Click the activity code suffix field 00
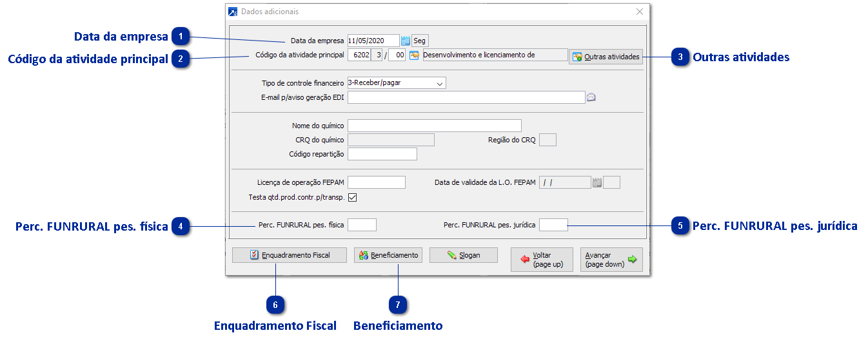The height and width of the screenshot is (344, 868). [397, 55]
